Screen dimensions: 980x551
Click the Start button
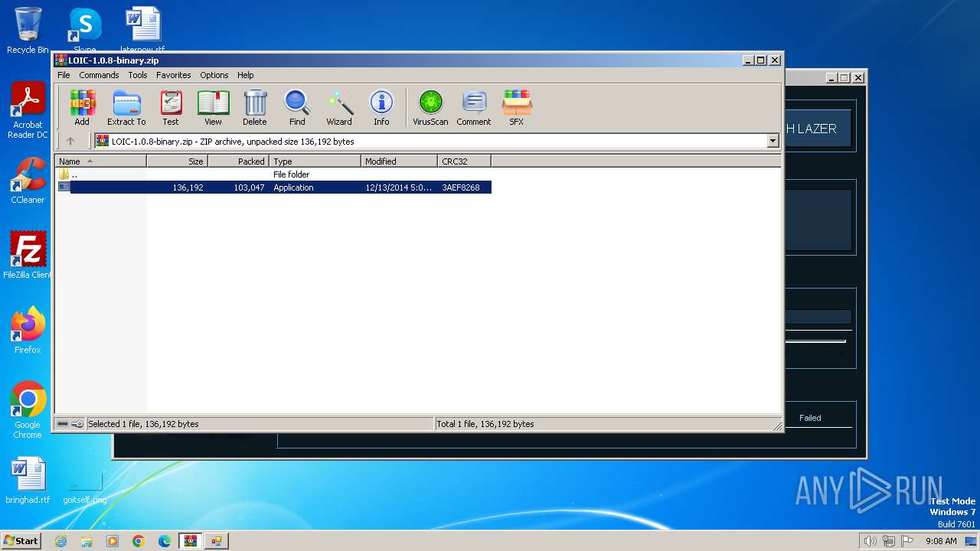point(21,540)
